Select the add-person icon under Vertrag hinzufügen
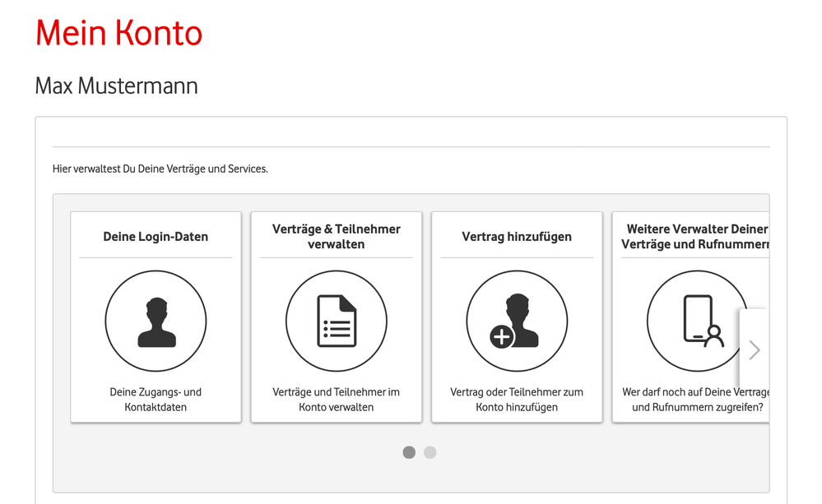 tap(517, 321)
